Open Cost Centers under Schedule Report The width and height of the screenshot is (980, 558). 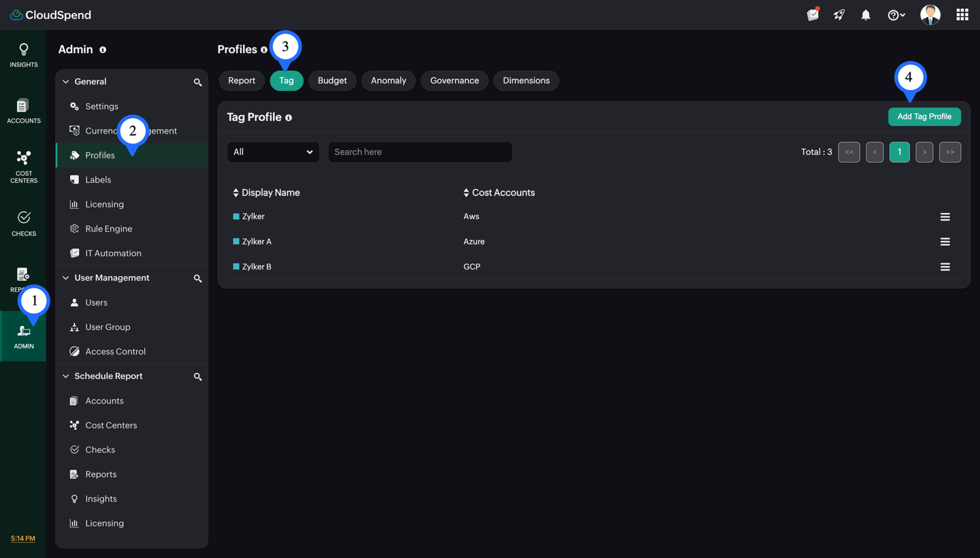pyautogui.click(x=132, y=425)
